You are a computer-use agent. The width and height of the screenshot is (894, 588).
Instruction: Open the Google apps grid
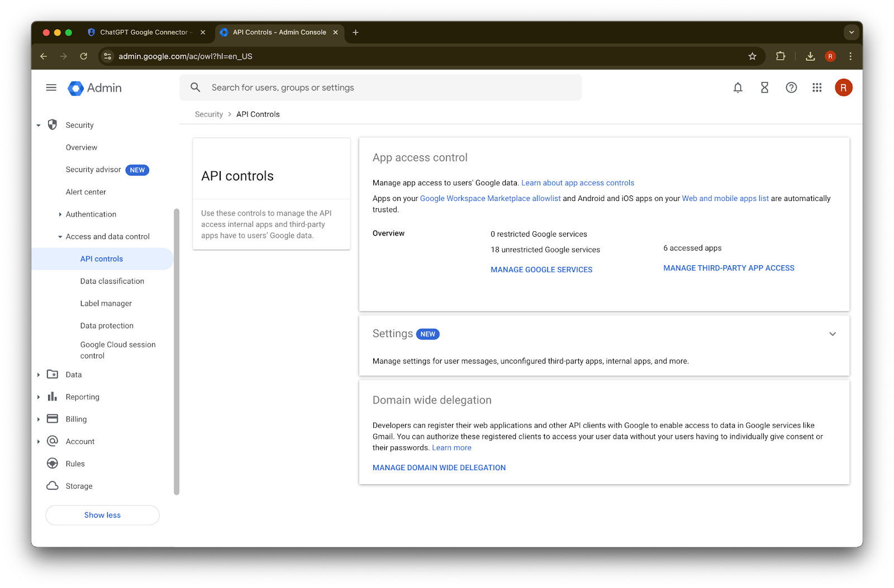817,88
